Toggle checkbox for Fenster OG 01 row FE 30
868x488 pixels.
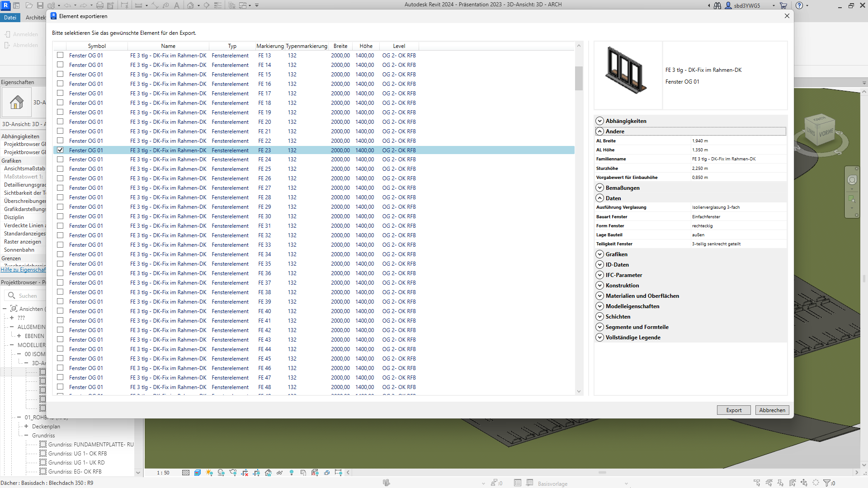pyautogui.click(x=60, y=216)
